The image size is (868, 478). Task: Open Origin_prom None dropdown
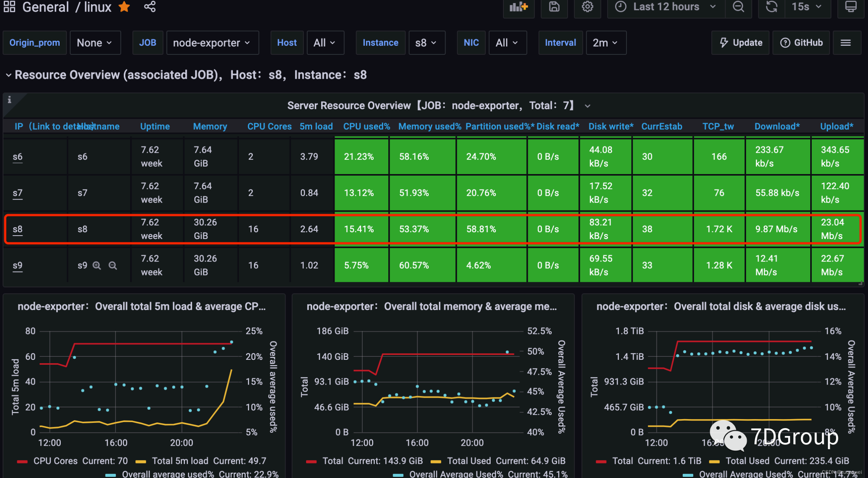coord(95,43)
